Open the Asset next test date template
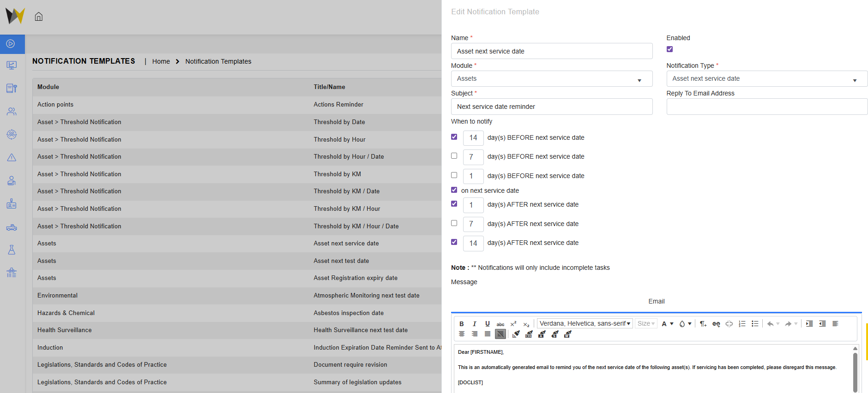 341,261
